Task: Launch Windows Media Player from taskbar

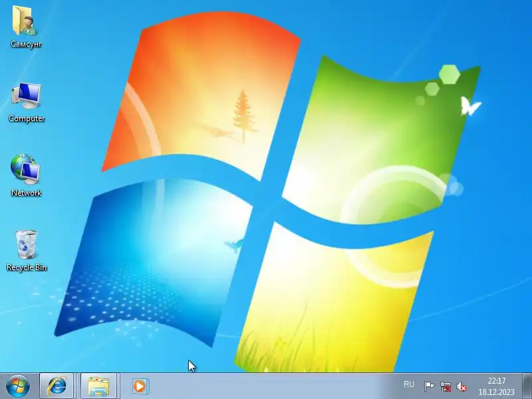Action: tap(140, 386)
